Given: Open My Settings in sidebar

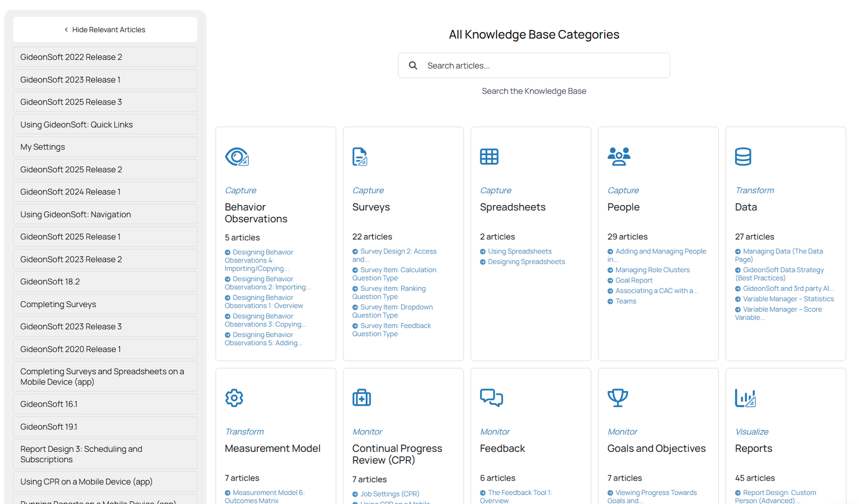Looking at the screenshot, I should click(105, 147).
